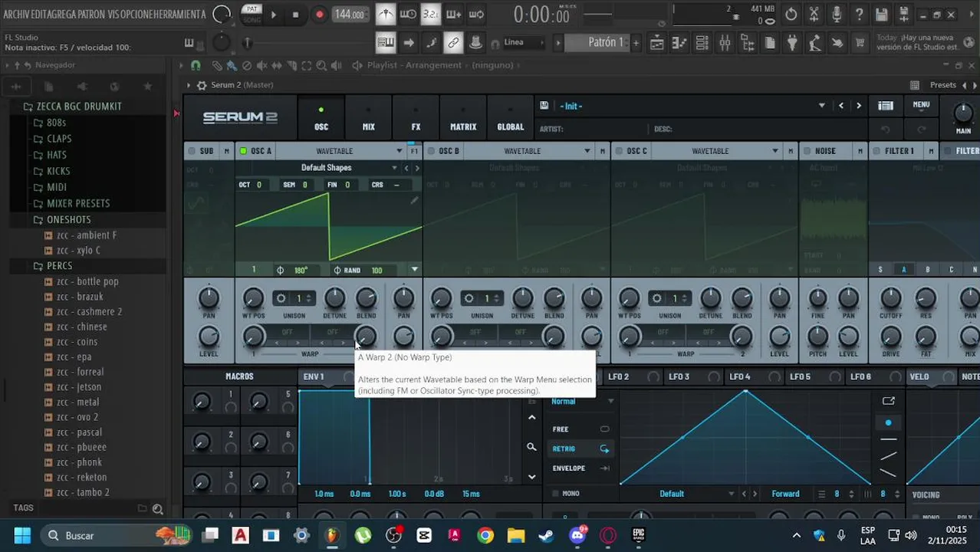Toggle OSC A enable switch
This screenshot has height=552, width=980.
244,151
